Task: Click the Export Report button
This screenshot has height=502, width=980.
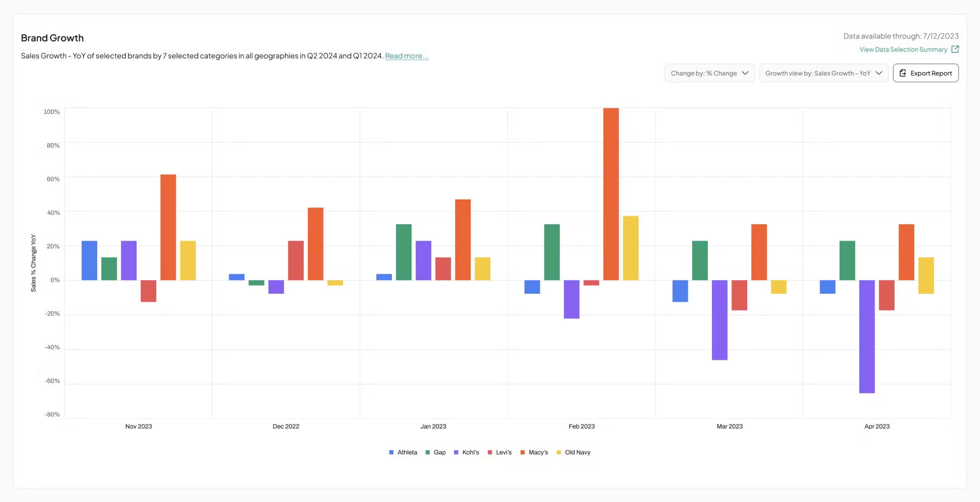Action: (926, 73)
